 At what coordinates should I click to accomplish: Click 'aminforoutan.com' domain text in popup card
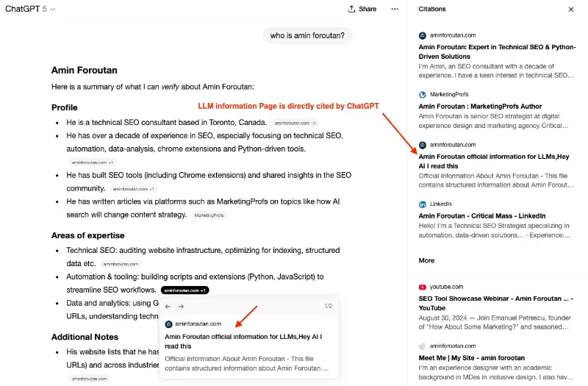[x=198, y=324]
